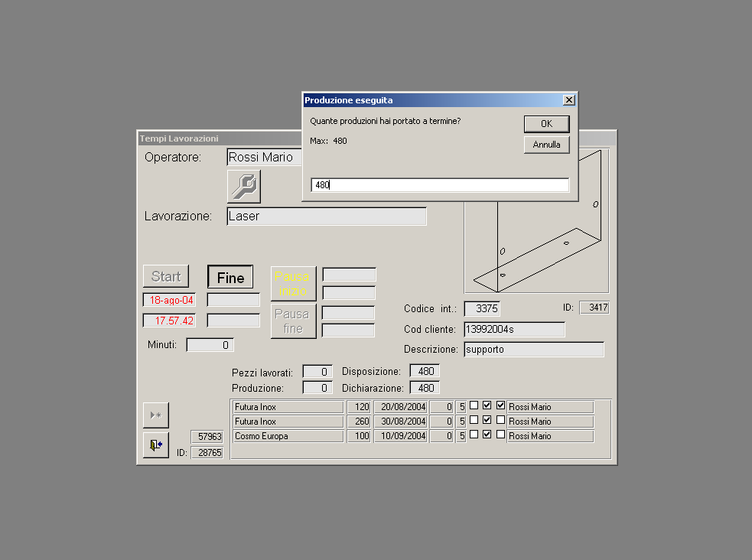Viewport: 752px width, 560px height.
Task: Select the quantity cell 260
Action: click(359, 422)
